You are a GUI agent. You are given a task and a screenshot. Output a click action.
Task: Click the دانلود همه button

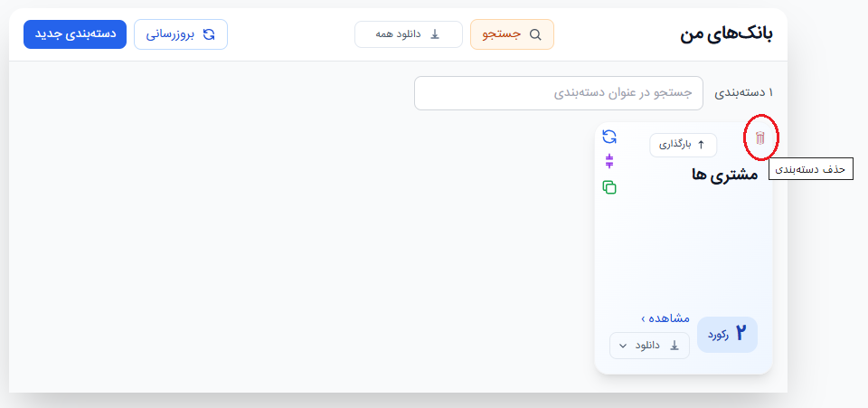pyautogui.click(x=409, y=34)
